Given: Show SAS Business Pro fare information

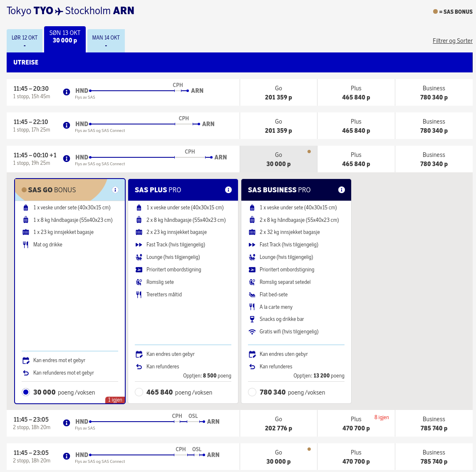Looking at the screenshot, I should [x=342, y=190].
